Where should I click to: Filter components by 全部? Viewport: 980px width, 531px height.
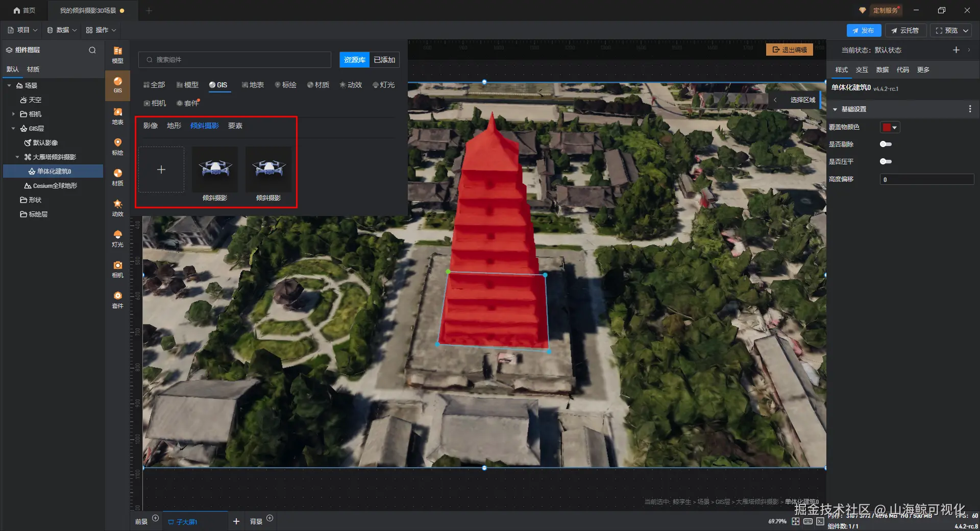(154, 85)
